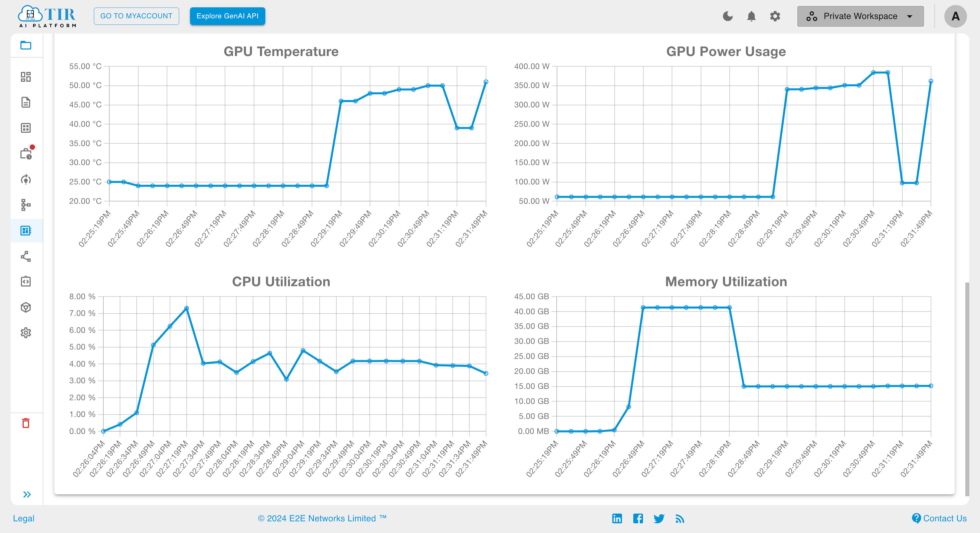Screen dimensions: 980x533
Task: Click the GPU Power Usage chart title
Action: pyautogui.click(x=726, y=51)
